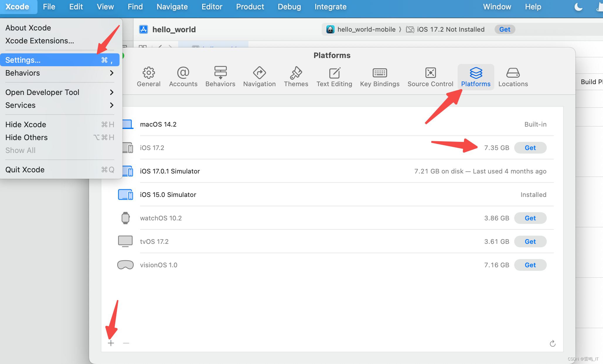This screenshot has width=603, height=364.
Task: Click Get next to iOS 17.2 Not Installed
Action: point(505,29)
